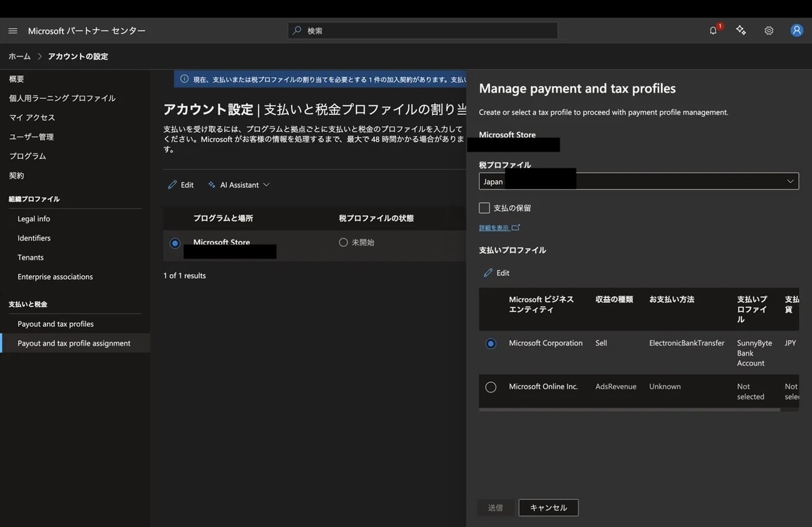Screen dimensions: 812x527
Task: Click the Unknown payment method cell
Action: pos(665,386)
